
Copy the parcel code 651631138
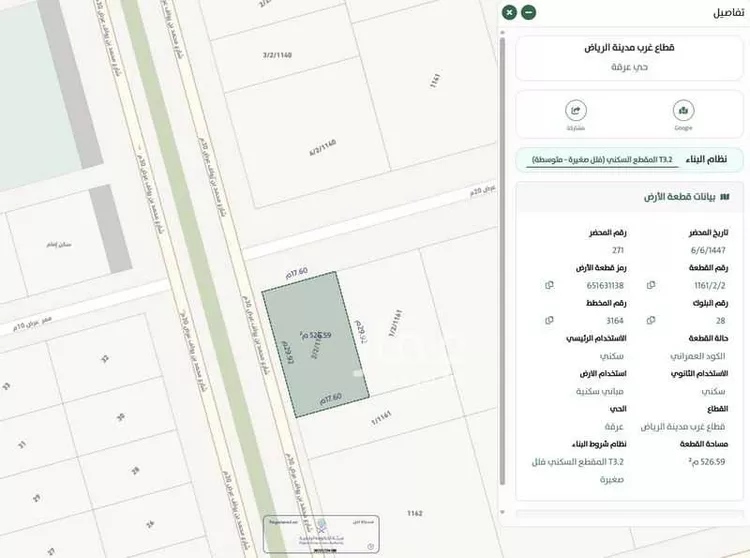[549, 285]
